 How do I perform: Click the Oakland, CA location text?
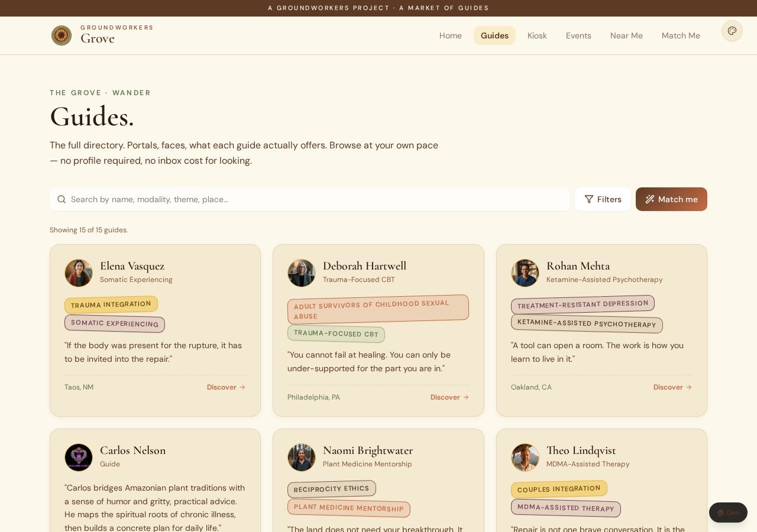pyautogui.click(x=531, y=387)
